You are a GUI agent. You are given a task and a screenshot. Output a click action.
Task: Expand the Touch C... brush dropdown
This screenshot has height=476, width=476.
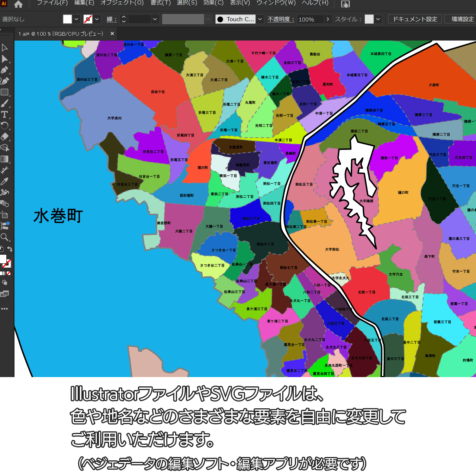click(260, 19)
